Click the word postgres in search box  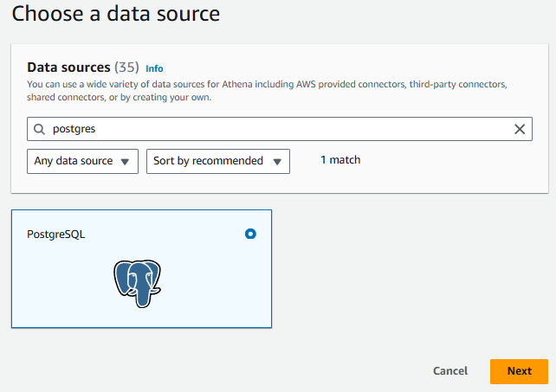pos(74,129)
